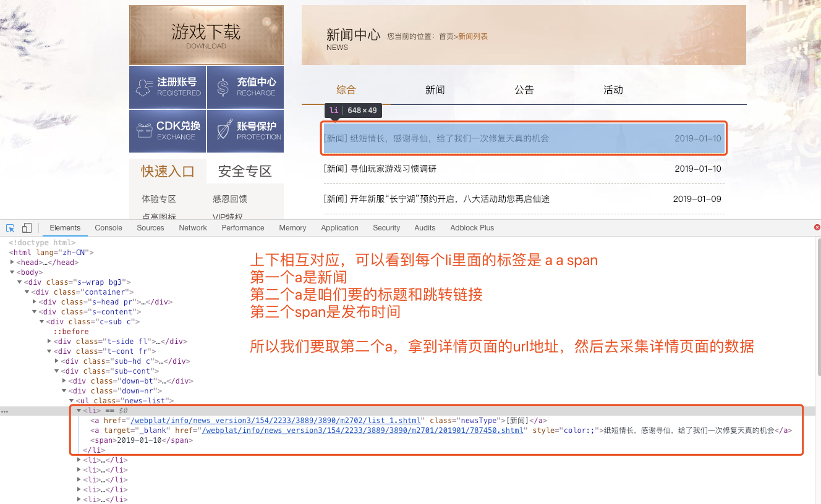
Task: Open the Network tab
Action: click(x=193, y=228)
